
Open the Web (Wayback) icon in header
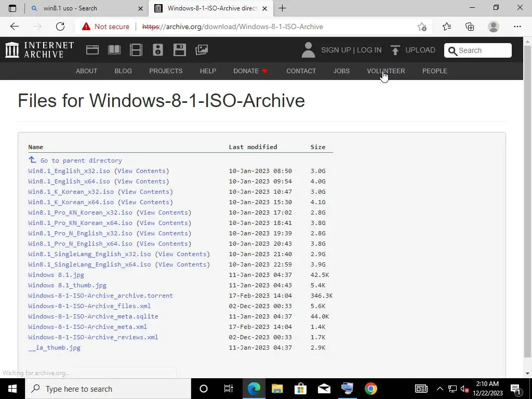point(92,50)
